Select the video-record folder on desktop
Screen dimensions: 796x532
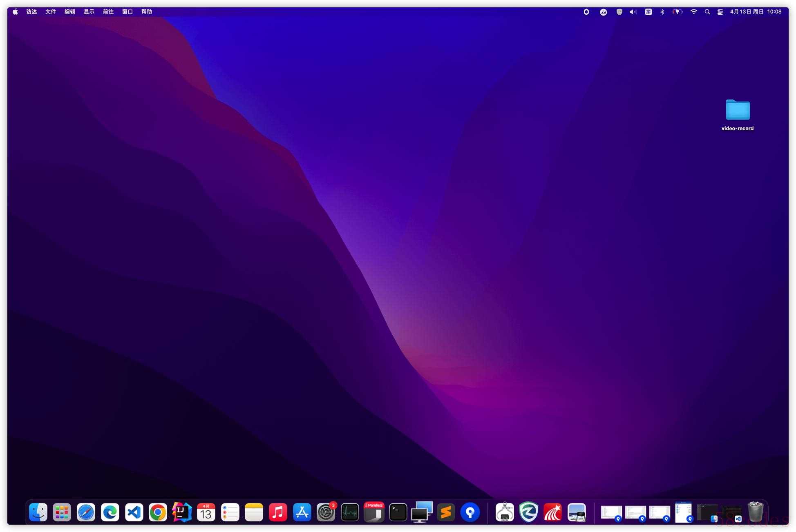click(x=737, y=110)
